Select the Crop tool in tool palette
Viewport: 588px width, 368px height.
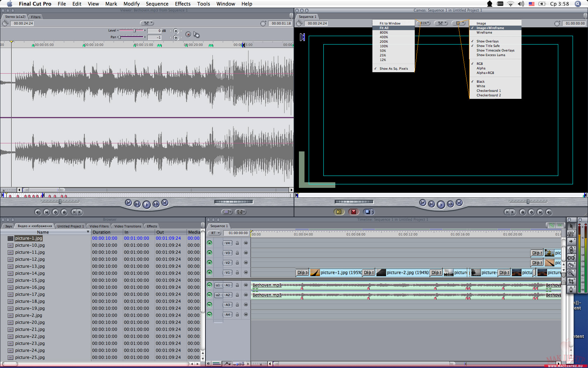coord(571,281)
